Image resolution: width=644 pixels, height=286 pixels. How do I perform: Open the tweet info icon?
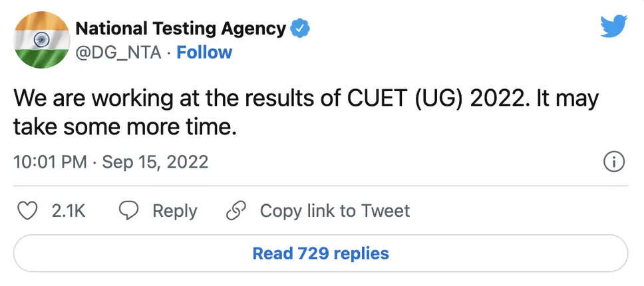(x=613, y=162)
